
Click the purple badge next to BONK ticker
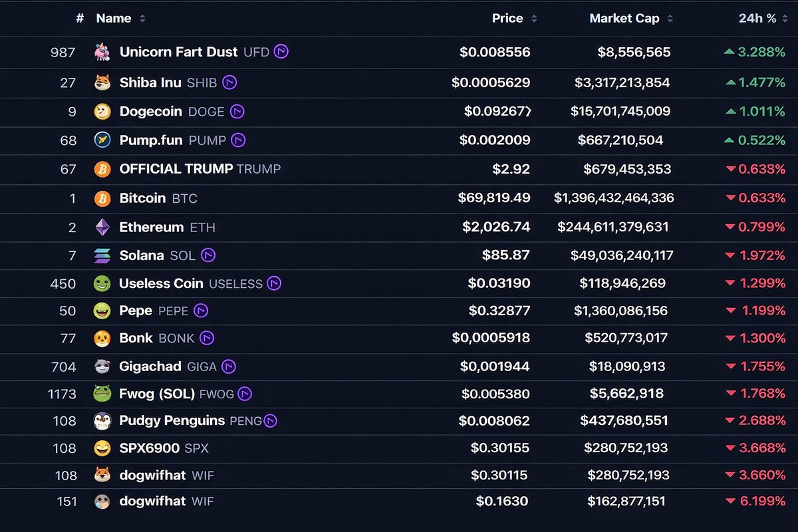207,338
